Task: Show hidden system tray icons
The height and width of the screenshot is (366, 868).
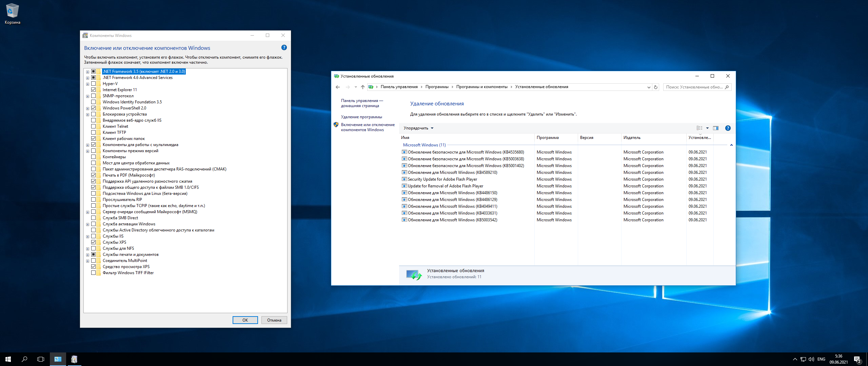Action: pos(795,359)
